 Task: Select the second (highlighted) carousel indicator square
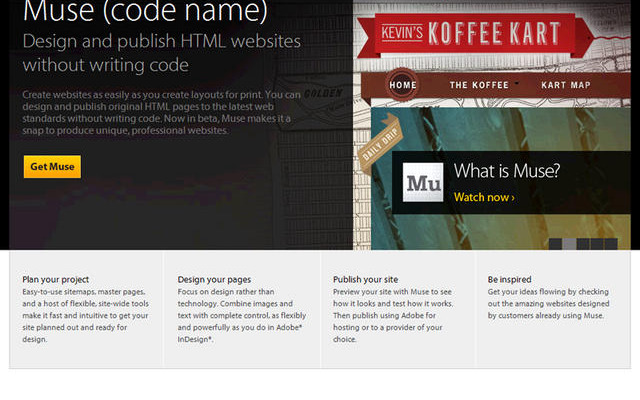[x=569, y=244]
